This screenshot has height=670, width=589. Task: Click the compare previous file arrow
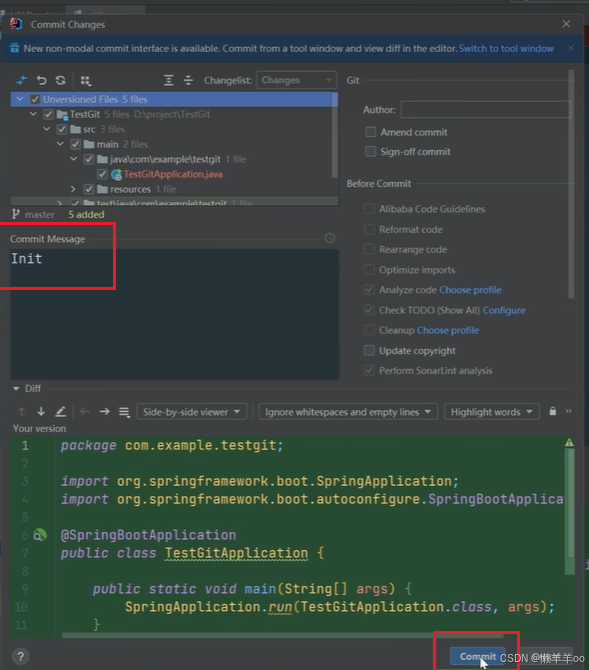click(85, 411)
